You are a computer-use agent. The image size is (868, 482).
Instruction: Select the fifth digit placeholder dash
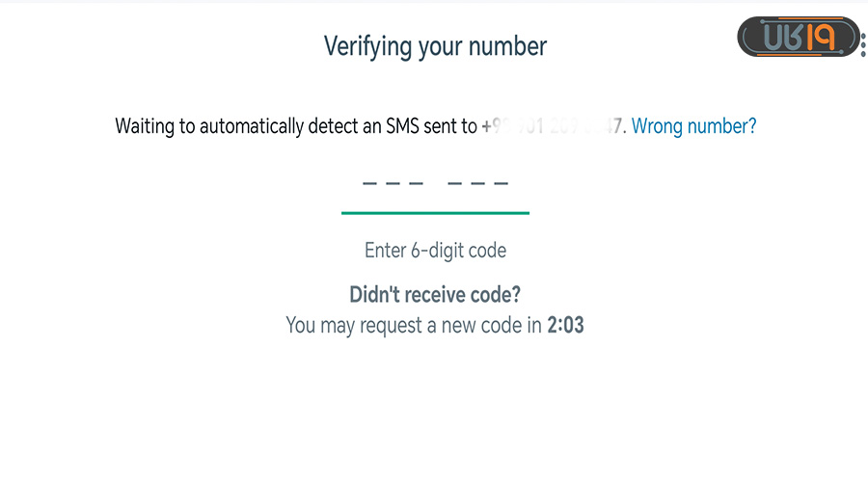tap(478, 183)
